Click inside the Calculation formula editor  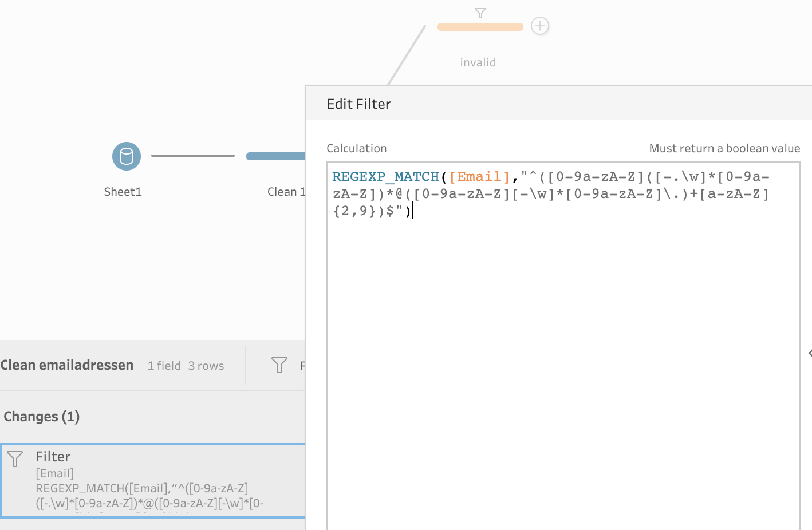[x=563, y=343]
